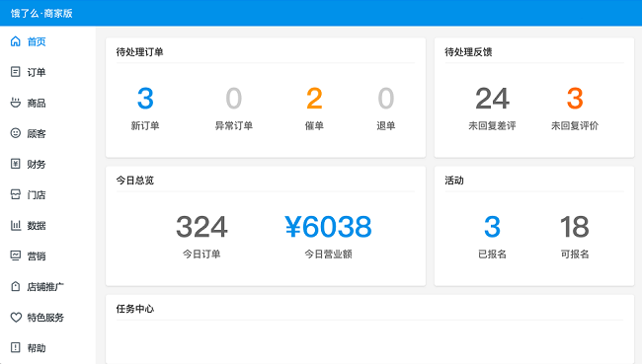The image size is (642, 364).
Task: Click the 新订单 label
Action: (145, 125)
